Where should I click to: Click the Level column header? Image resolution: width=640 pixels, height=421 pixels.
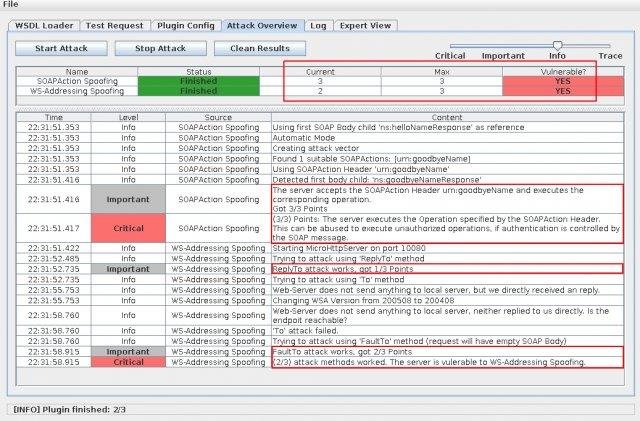[x=128, y=118]
